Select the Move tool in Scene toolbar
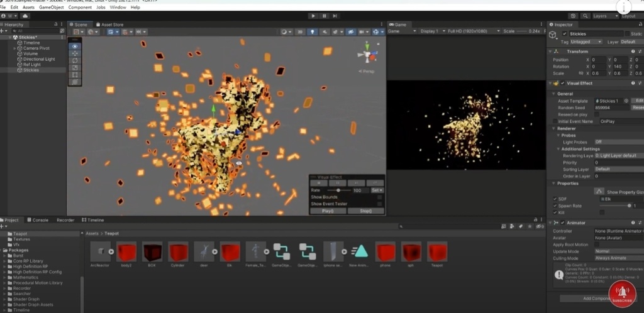 click(x=75, y=53)
